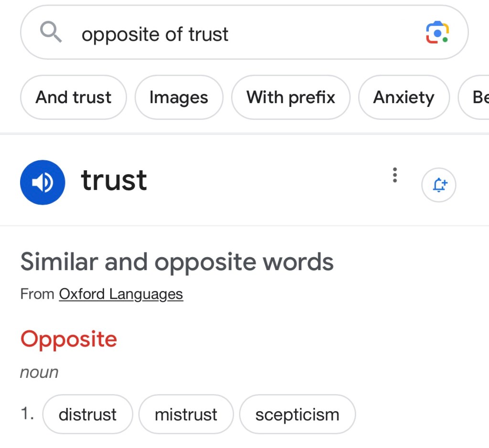
Task: Switch to the Images tab
Action: click(x=179, y=97)
